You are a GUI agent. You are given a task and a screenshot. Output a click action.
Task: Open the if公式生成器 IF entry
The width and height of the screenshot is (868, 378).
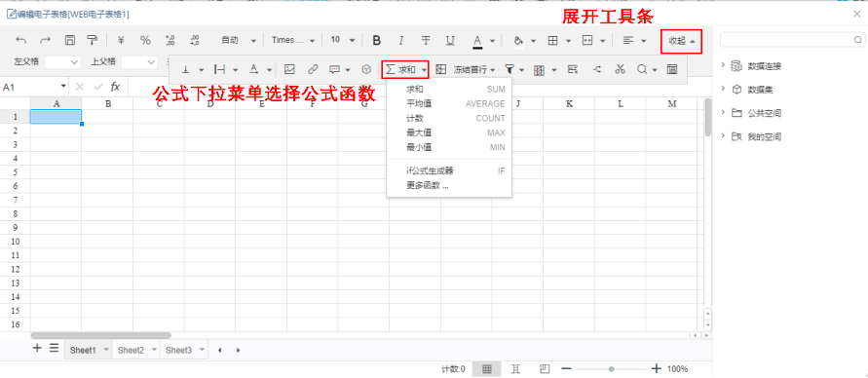click(x=449, y=171)
